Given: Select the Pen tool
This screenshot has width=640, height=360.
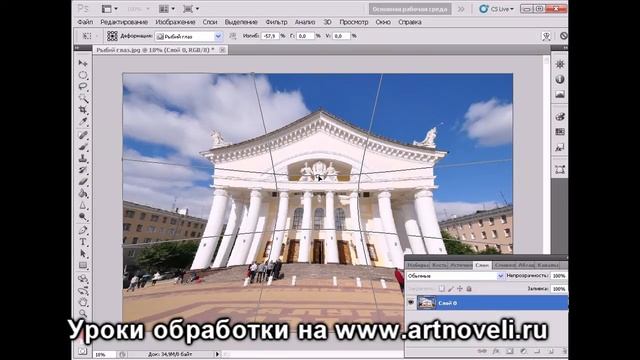Looking at the screenshot, I should point(83,230).
